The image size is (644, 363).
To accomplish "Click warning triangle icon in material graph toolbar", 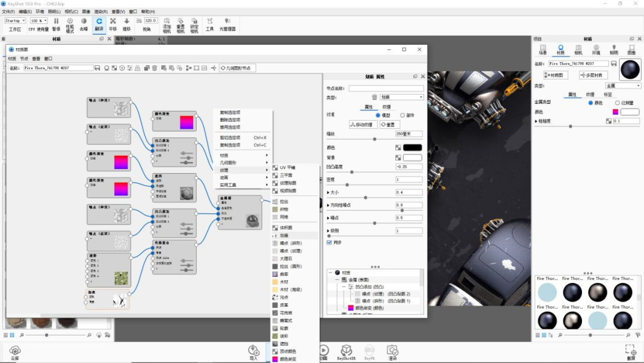I will coord(138,68).
